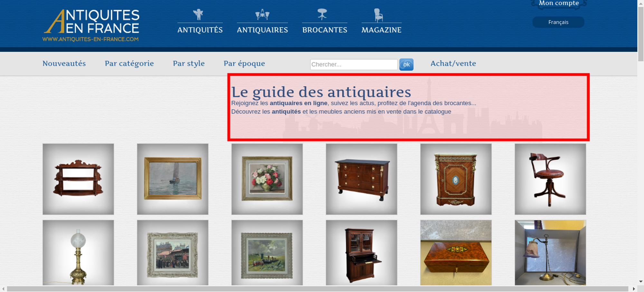This screenshot has height=292, width=644.
Task: Click the ok search button
Action: [x=406, y=65]
